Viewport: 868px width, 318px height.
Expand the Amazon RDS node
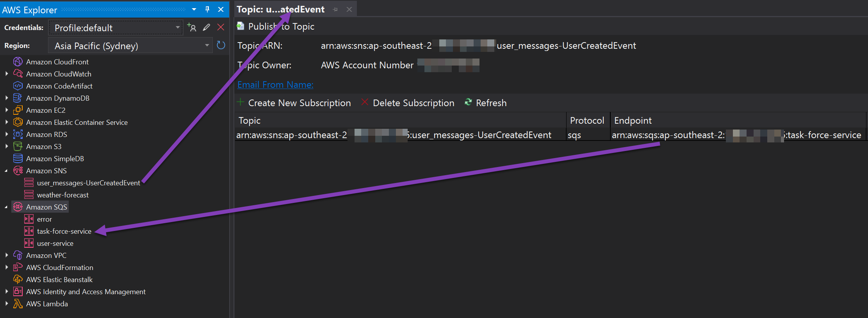6,134
